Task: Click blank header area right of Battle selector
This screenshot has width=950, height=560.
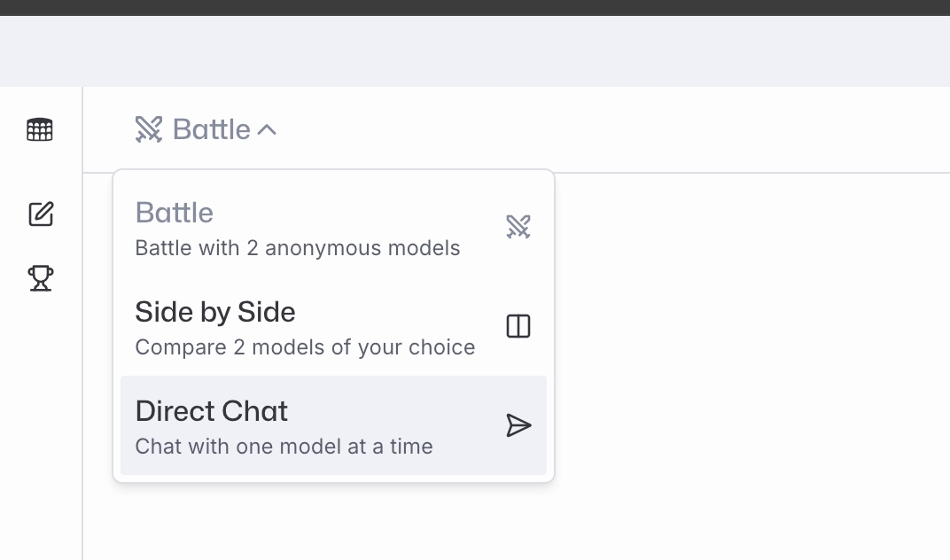Action: (x=620, y=130)
